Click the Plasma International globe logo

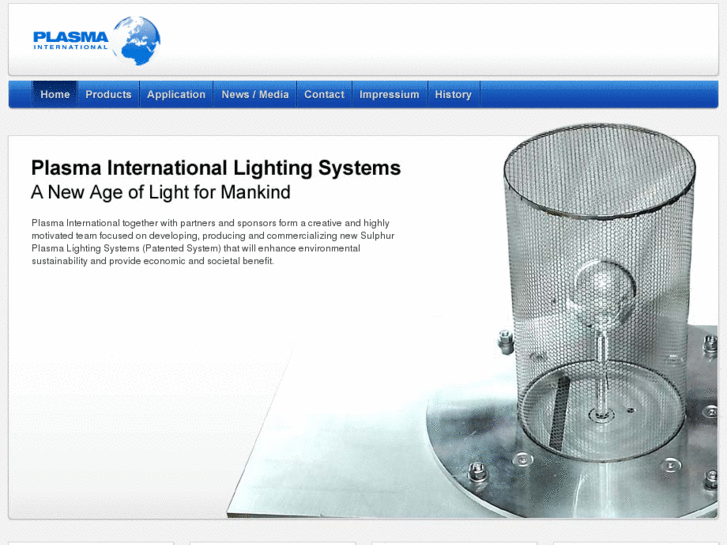[x=96, y=40]
